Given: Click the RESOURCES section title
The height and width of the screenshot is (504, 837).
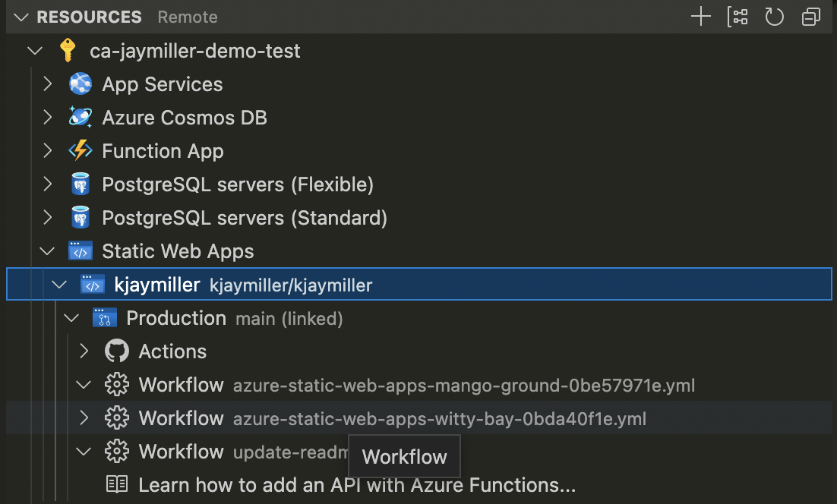Looking at the screenshot, I should 89,17.
